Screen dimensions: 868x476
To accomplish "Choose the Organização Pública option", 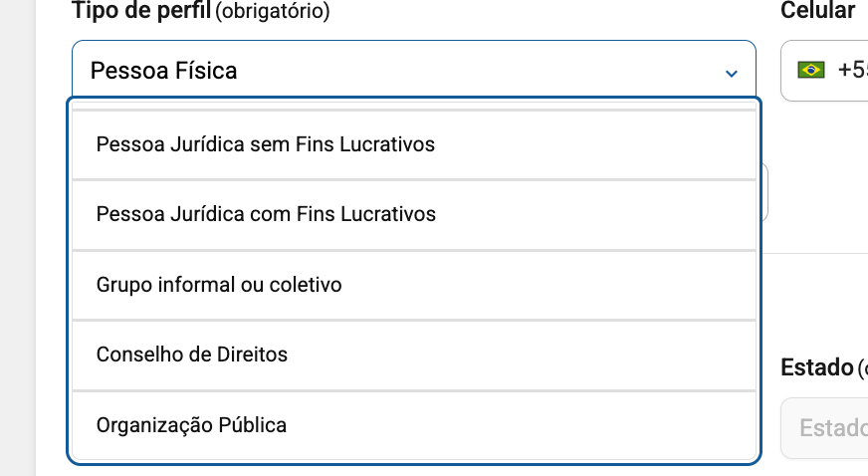I will (x=191, y=425).
